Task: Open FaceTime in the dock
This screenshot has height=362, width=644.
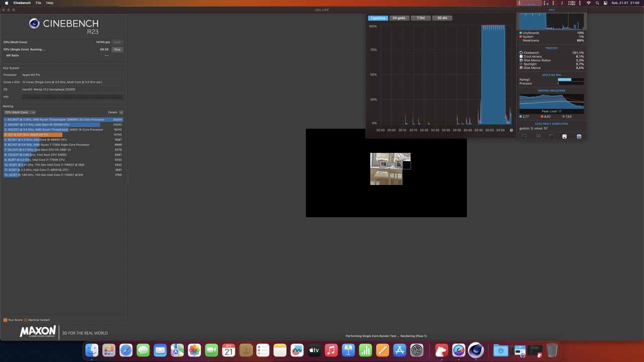Action: coord(211,350)
